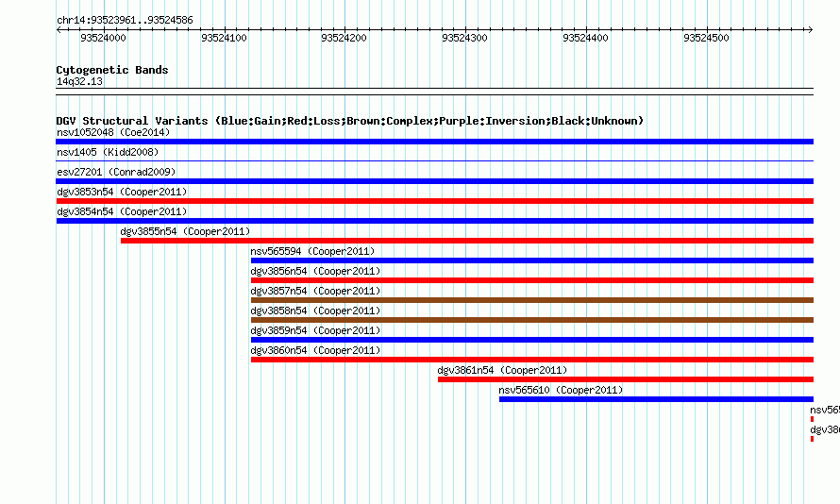Open the nsv565594 (Cooper2011) variant label
This screenshot has width=840, height=504.
tap(312, 251)
